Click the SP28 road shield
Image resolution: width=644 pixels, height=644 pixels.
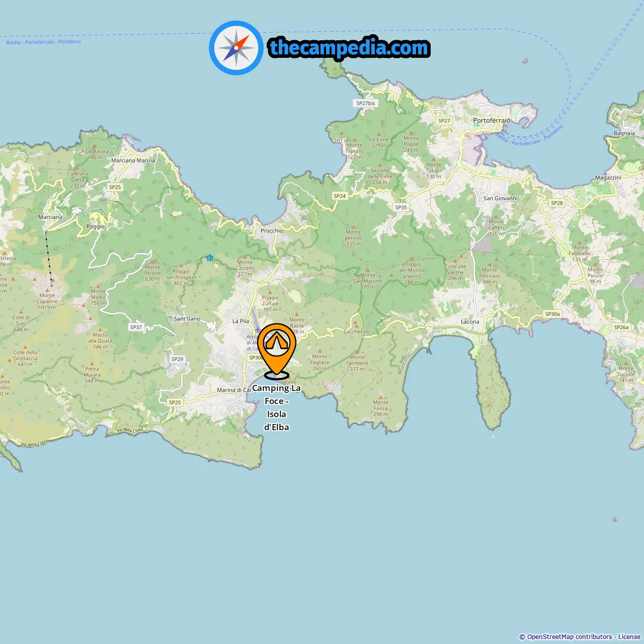556,203
